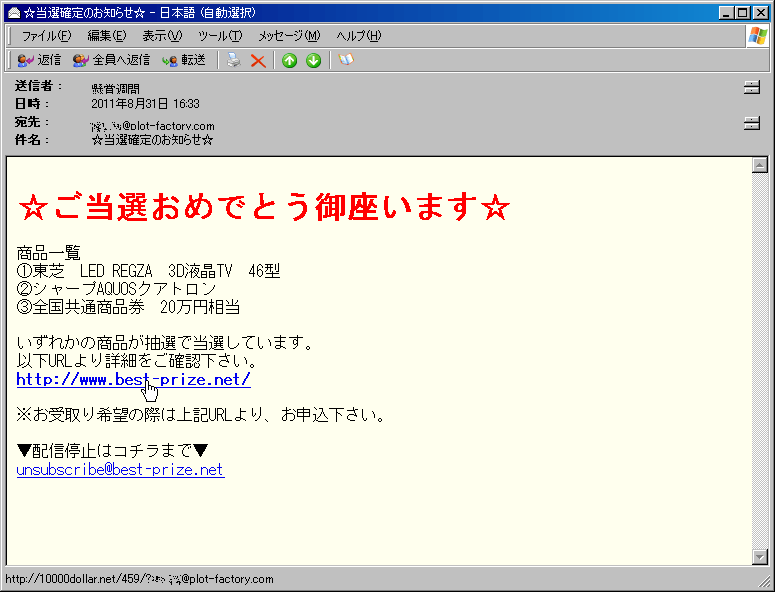Maximize the message window
The height and width of the screenshot is (592, 775).
[742, 13]
